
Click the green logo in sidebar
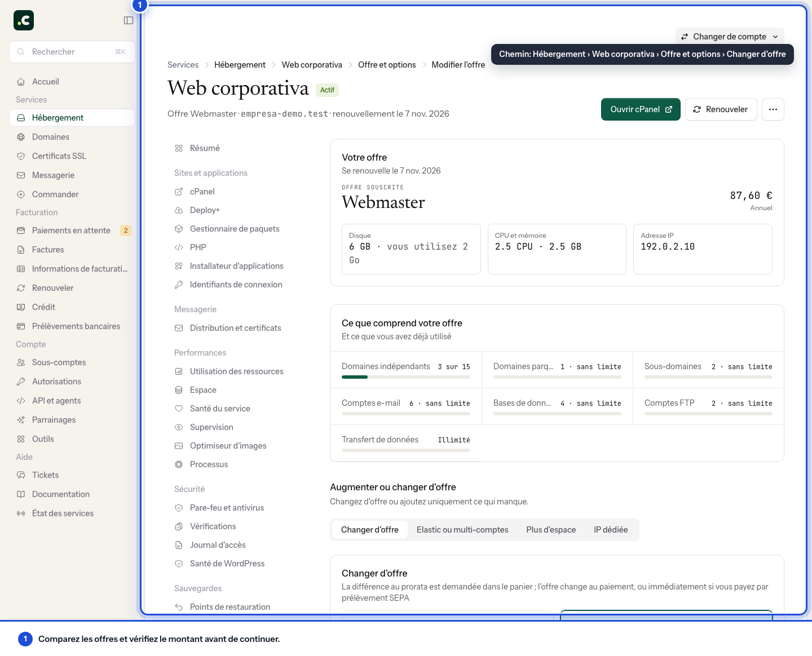[24, 20]
